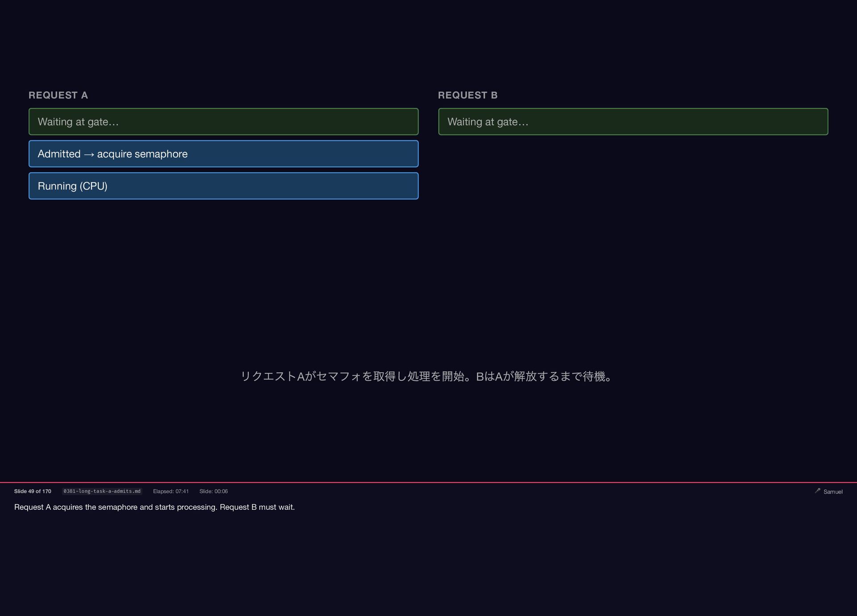Click the REQUEST B heading
The image size is (857, 616).
[467, 95]
